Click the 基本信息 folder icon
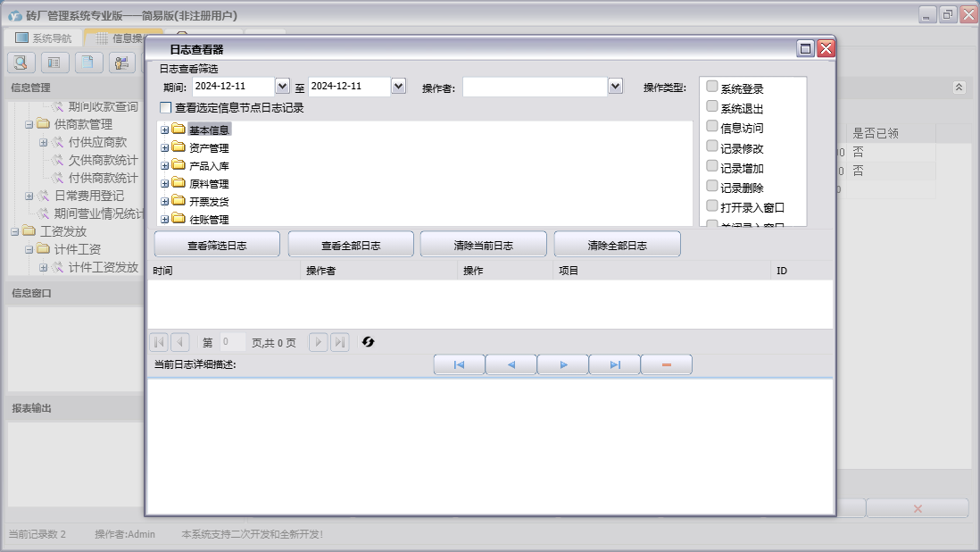 (179, 130)
